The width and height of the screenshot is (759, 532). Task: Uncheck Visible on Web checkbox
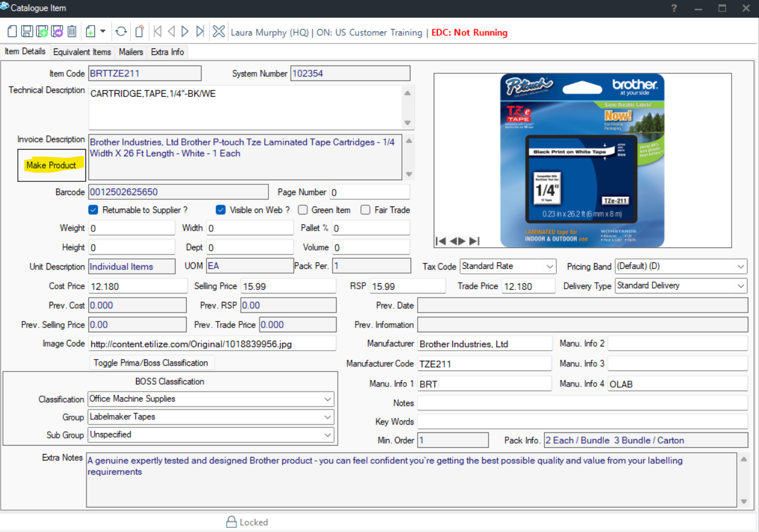(221, 210)
